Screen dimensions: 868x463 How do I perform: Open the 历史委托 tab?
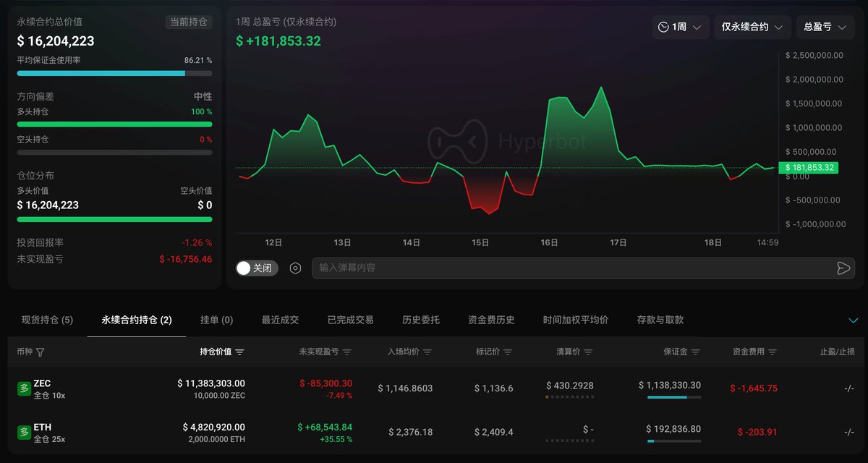tap(420, 320)
